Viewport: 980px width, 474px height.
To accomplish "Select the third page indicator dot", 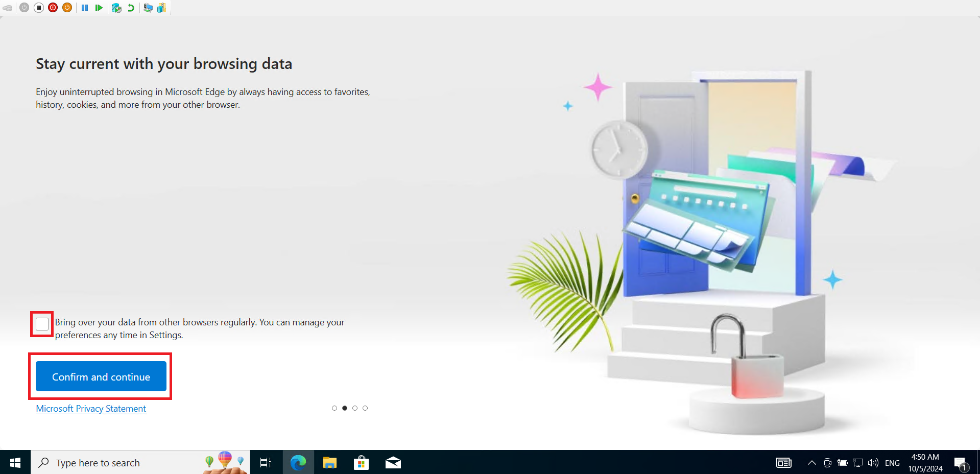I will (355, 408).
